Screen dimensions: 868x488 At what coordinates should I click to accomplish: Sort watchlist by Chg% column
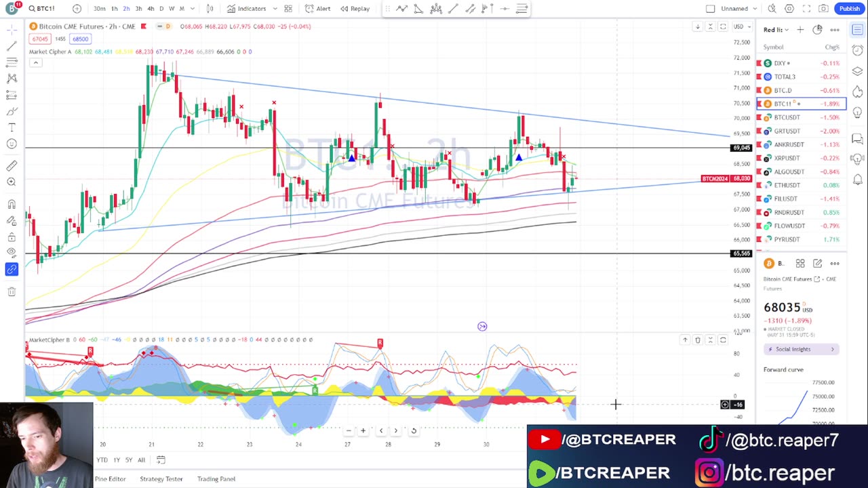click(832, 47)
